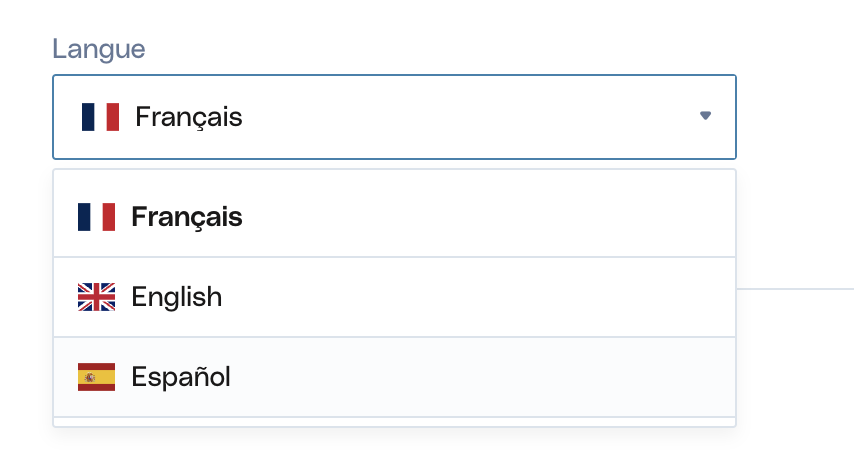Click the Union Jack flag icon

point(96,297)
